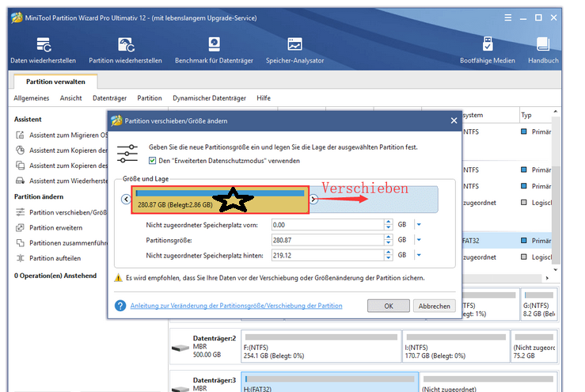The height and width of the screenshot is (392, 585).
Task: Click Nicht zugeordneter Speicherplatz hinten field
Action: (x=328, y=255)
